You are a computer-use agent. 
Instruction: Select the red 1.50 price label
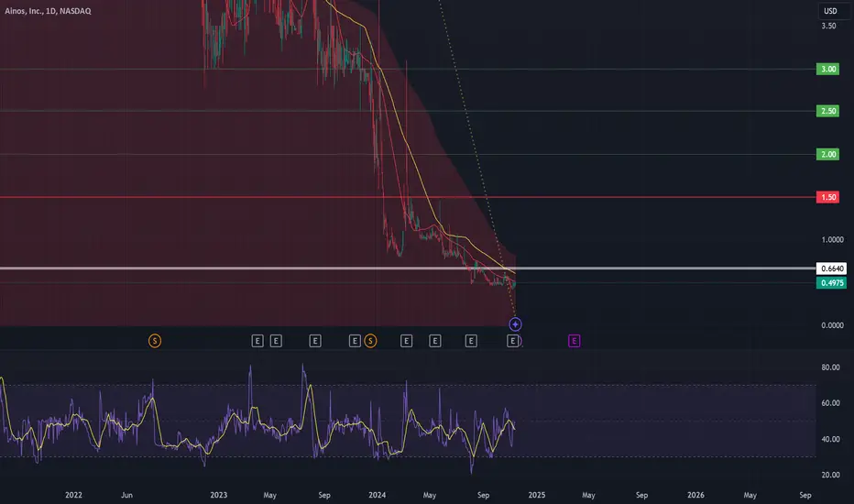pyautogui.click(x=827, y=197)
